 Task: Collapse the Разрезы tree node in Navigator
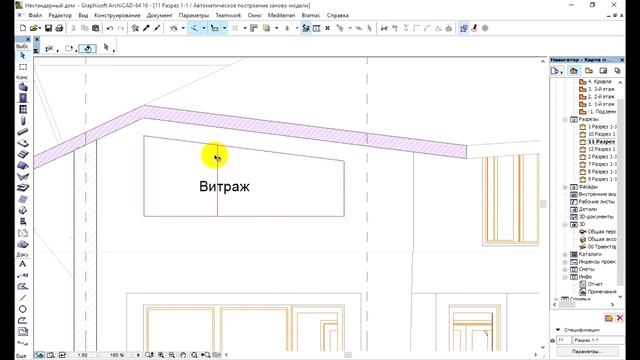tap(565, 120)
